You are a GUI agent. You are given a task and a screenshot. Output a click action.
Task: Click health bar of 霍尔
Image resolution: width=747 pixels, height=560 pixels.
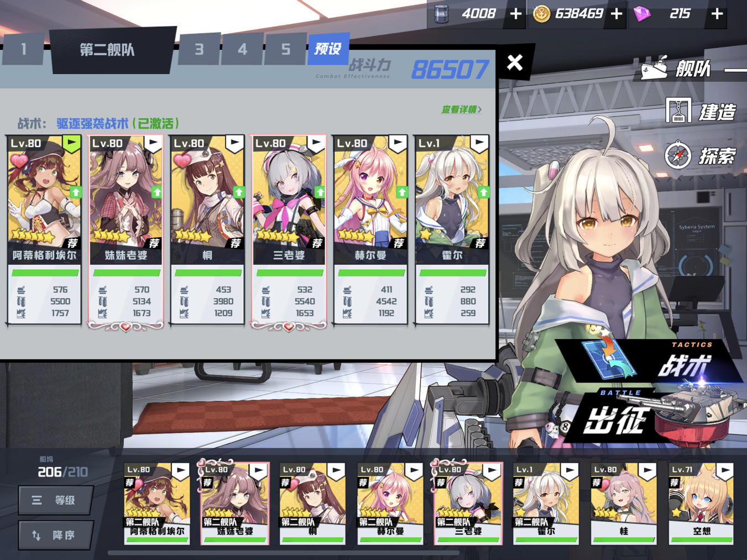[453, 273]
